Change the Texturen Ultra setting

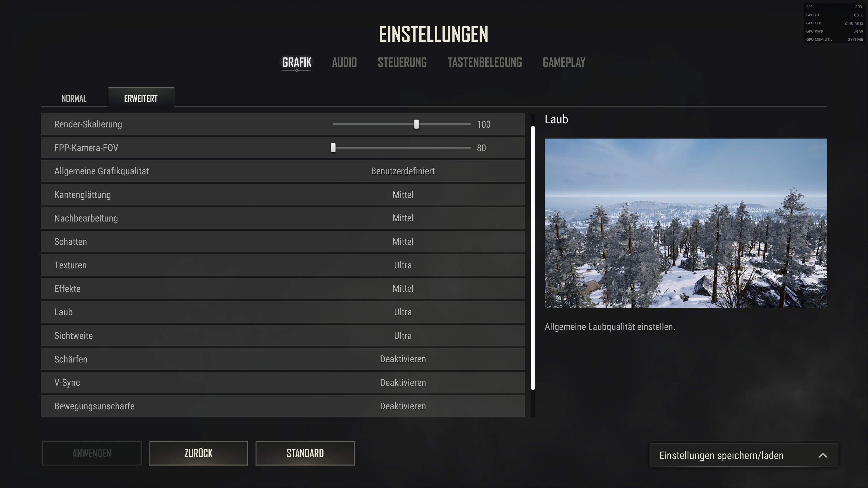click(403, 265)
